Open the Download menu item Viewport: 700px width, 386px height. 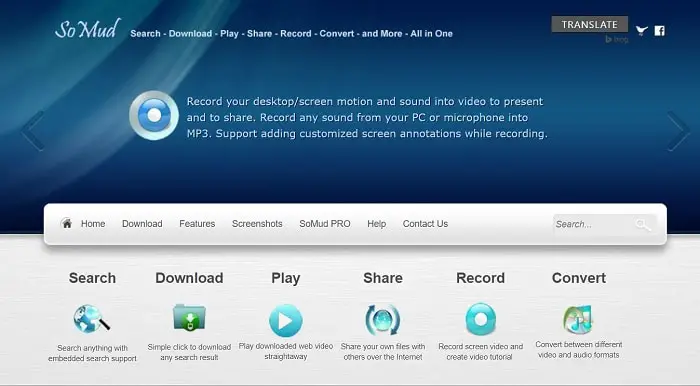[x=142, y=224]
